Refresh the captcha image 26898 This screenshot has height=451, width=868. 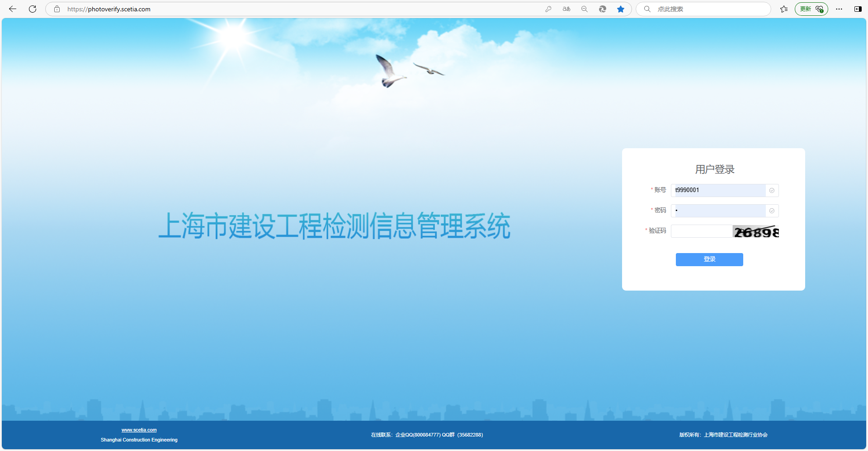click(756, 232)
